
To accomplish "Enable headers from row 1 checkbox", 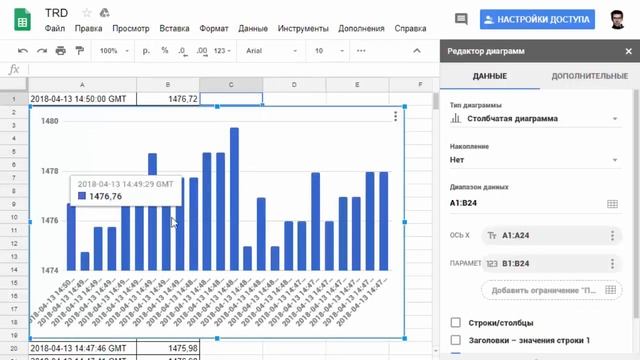I will point(456,340).
